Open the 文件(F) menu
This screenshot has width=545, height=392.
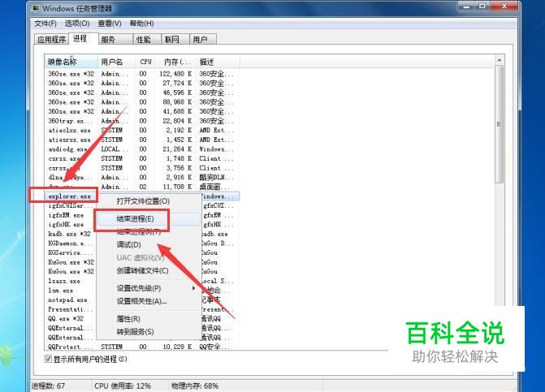[x=45, y=24]
